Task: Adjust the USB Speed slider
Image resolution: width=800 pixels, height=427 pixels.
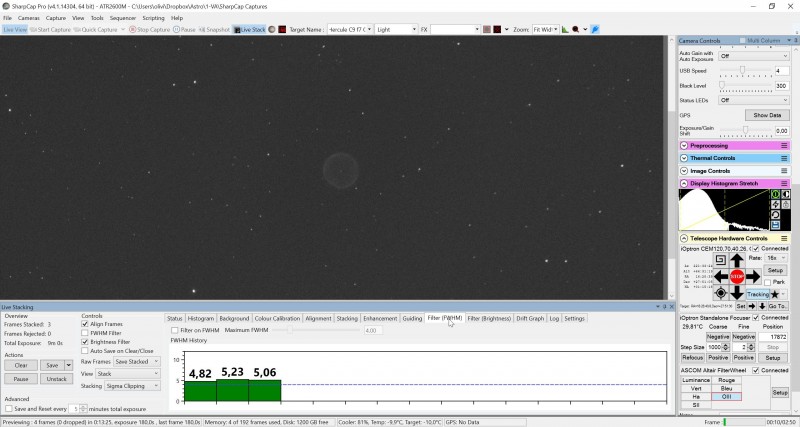Action: pyautogui.click(x=743, y=71)
